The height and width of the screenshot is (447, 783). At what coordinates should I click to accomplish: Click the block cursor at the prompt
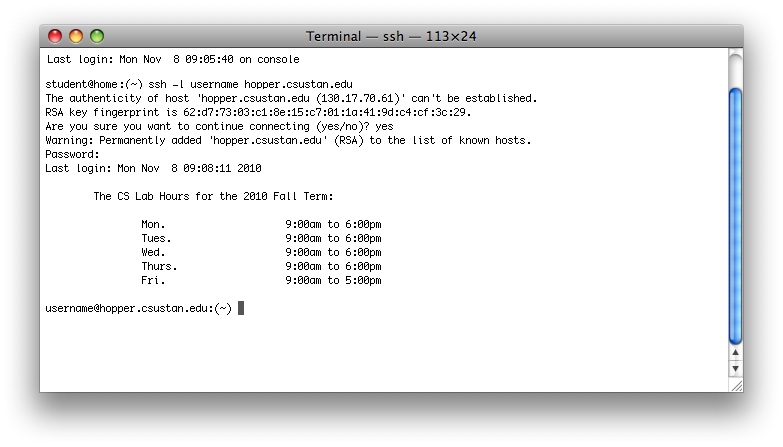[241, 308]
